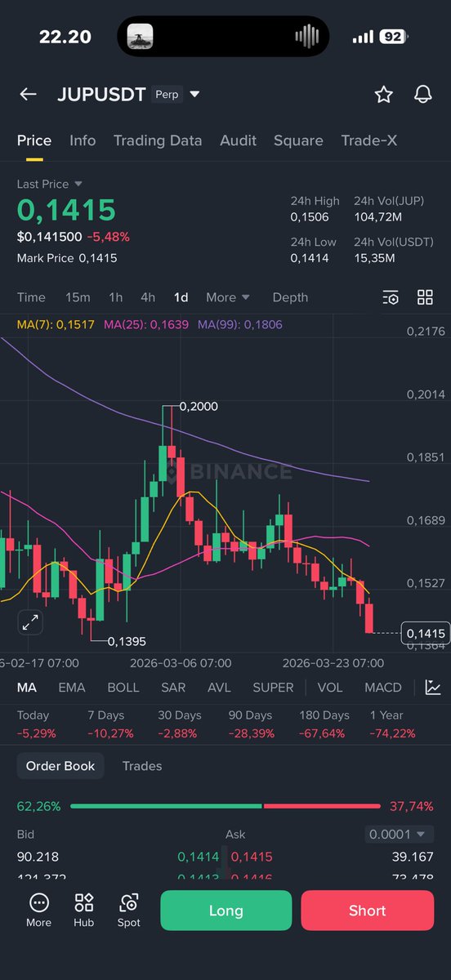Tap the 0,1395 low price label
The width and height of the screenshot is (451, 980).
tap(127, 642)
